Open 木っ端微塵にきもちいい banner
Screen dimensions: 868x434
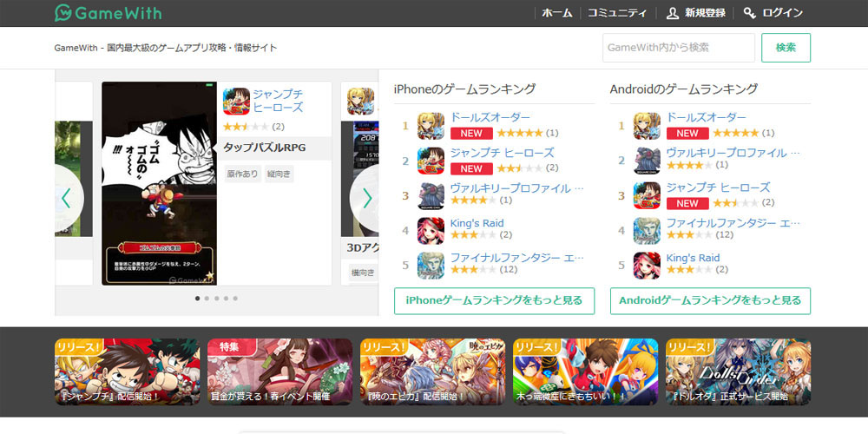[586, 372]
